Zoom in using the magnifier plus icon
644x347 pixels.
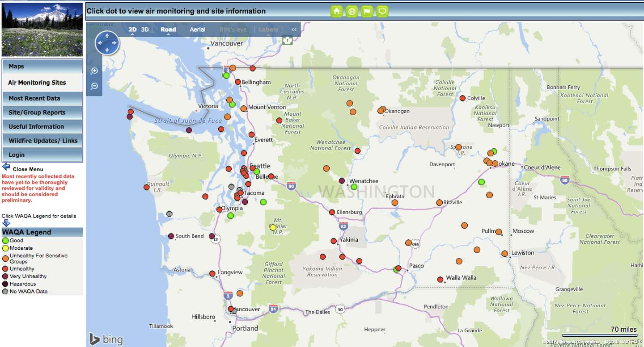[x=94, y=71]
